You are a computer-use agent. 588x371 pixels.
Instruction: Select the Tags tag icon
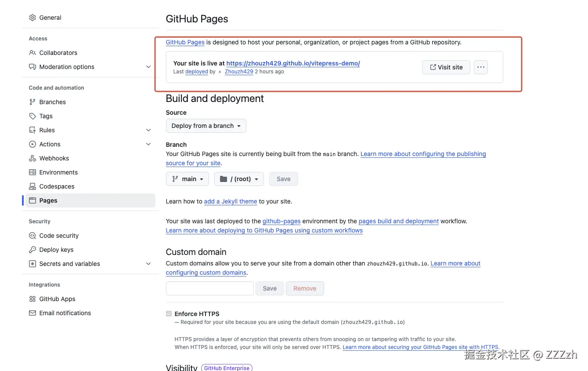32,116
